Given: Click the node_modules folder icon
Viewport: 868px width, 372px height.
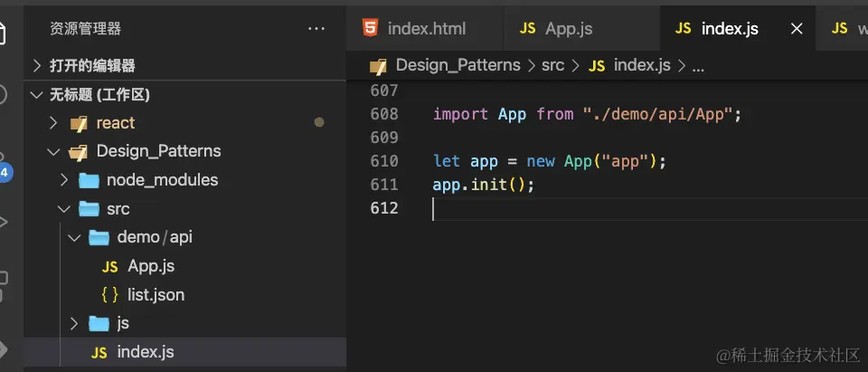Looking at the screenshot, I should click(x=89, y=180).
